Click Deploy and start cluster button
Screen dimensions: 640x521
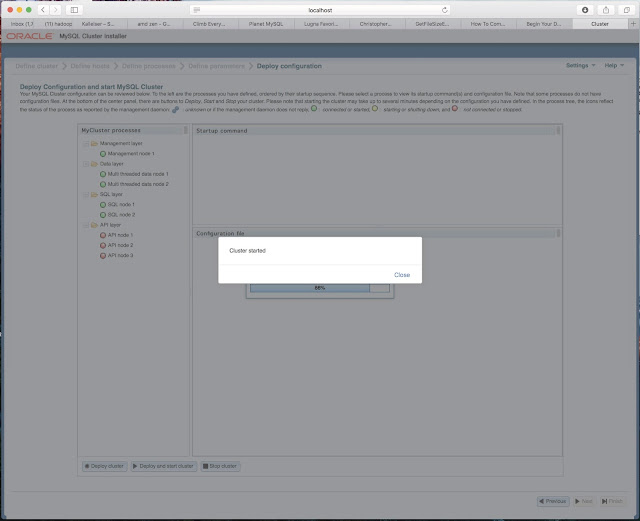point(164,466)
